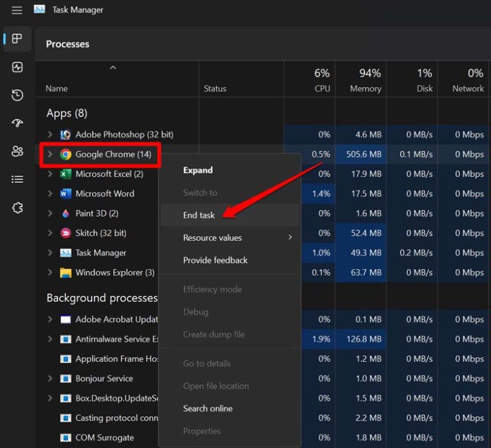Viewport: 491px width, 448px height.
Task: Select the Microsoft Word process row
Action: coord(105,194)
